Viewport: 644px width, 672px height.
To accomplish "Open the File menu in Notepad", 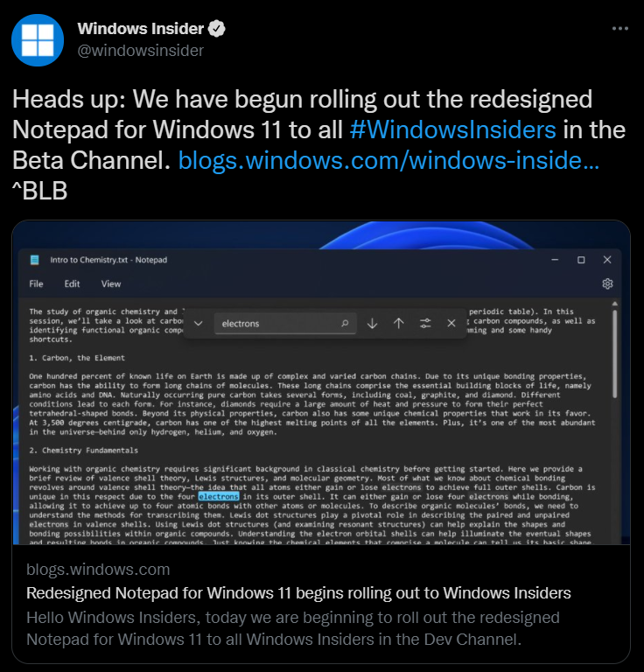I will coord(36,283).
